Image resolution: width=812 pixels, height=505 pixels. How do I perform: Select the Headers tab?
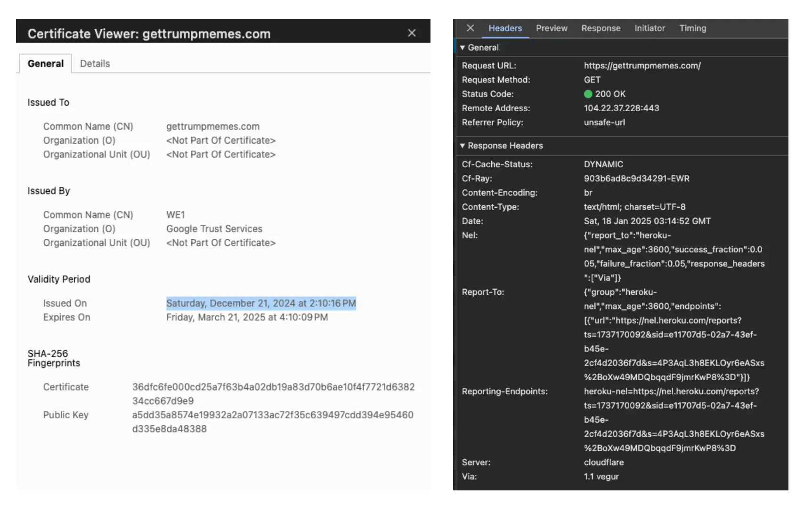click(505, 28)
